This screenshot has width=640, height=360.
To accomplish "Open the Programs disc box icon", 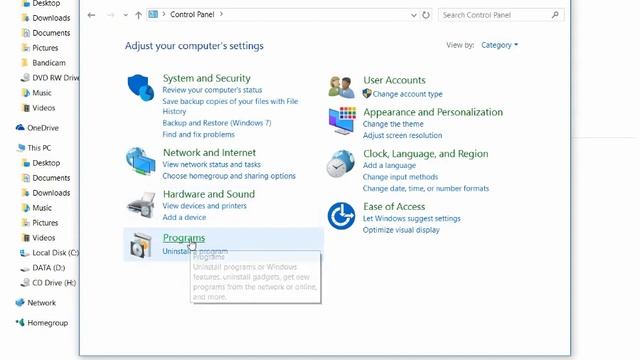I will pyautogui.click(x=141, y=245).
